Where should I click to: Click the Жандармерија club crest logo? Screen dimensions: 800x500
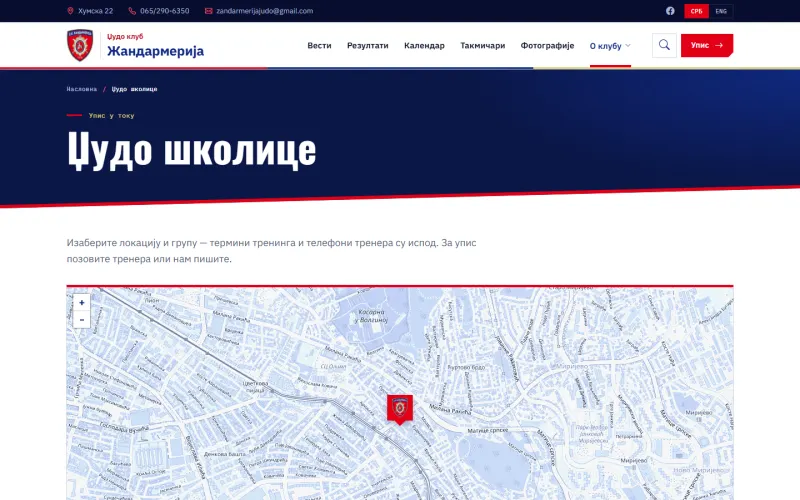pyautogui.click(x=80, y=45)
